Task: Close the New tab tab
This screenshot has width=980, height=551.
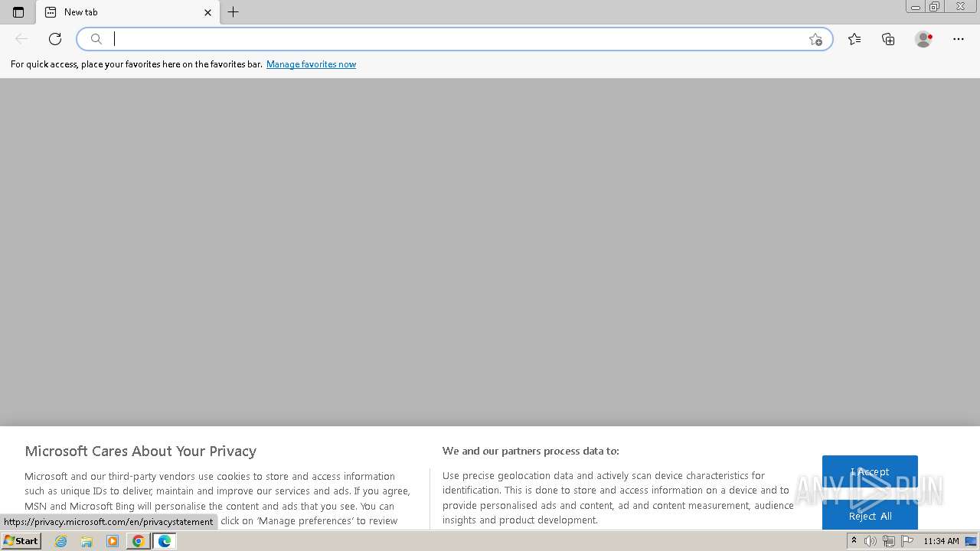Action: [207, 12]
